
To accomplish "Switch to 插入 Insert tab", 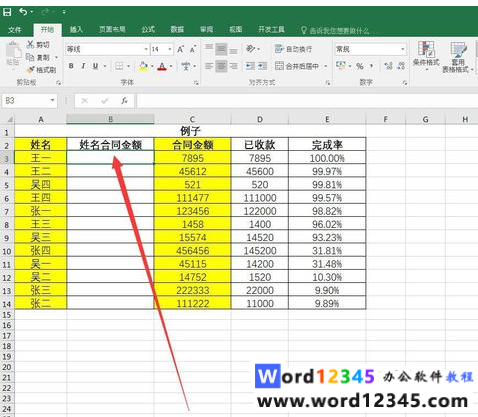I will click(x=76, y=30).
